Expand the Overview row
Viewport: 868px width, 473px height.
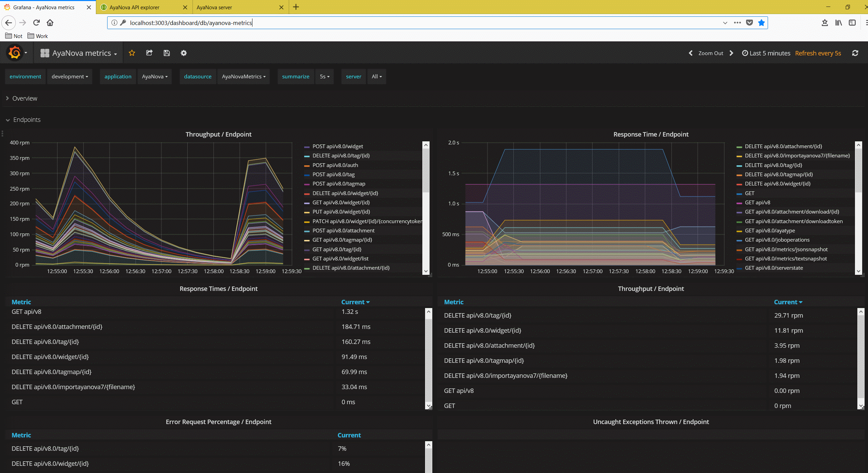(x=22, y=98)
